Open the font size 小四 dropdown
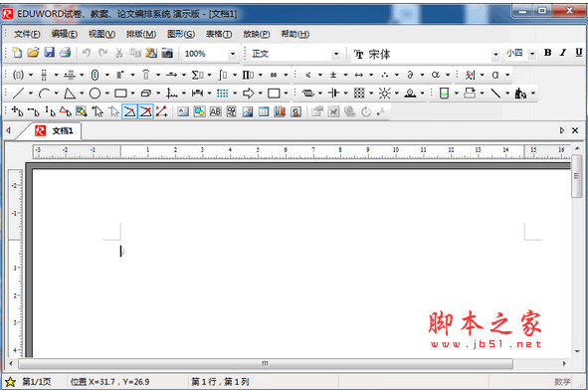 pyautogui.click(x=532, y=54)
